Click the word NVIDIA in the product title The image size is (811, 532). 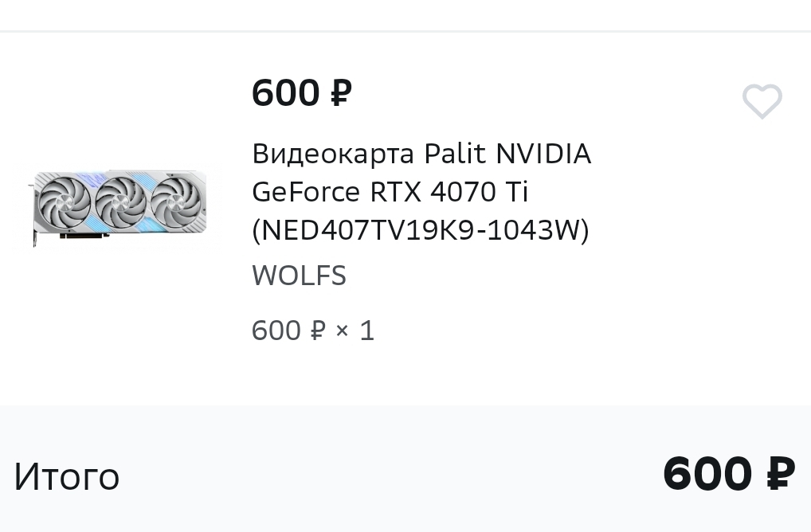click(543, 154)
